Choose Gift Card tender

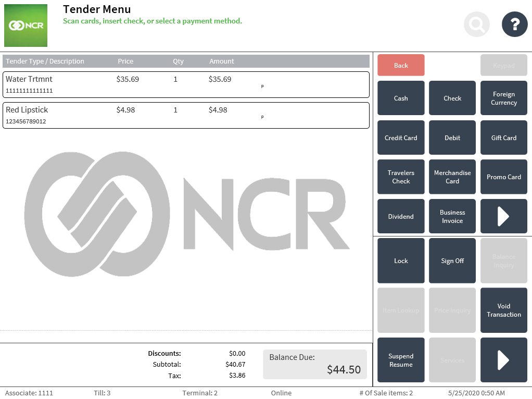[x=503, y=138]
